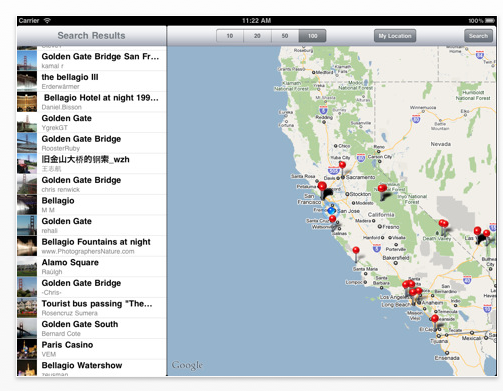Select the 100 results segment
The height and width of the screenshot is (391, 503).
click(x=312, y=36)
